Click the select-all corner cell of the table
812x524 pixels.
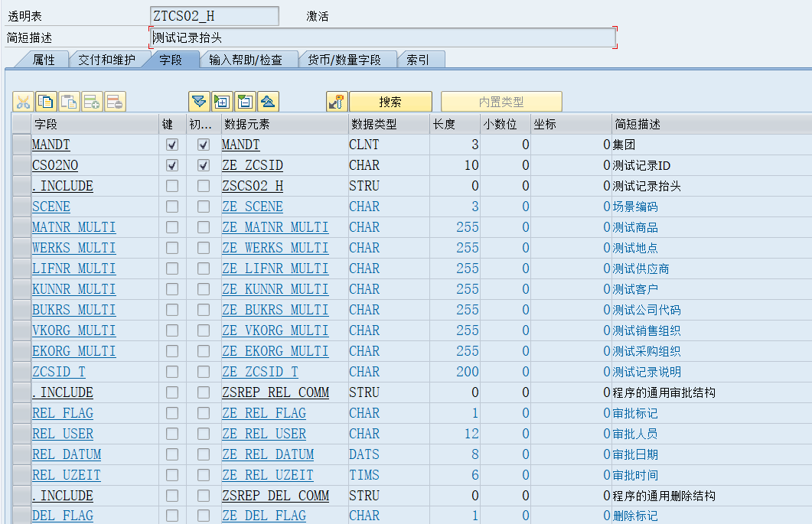[x=21, y=124]
